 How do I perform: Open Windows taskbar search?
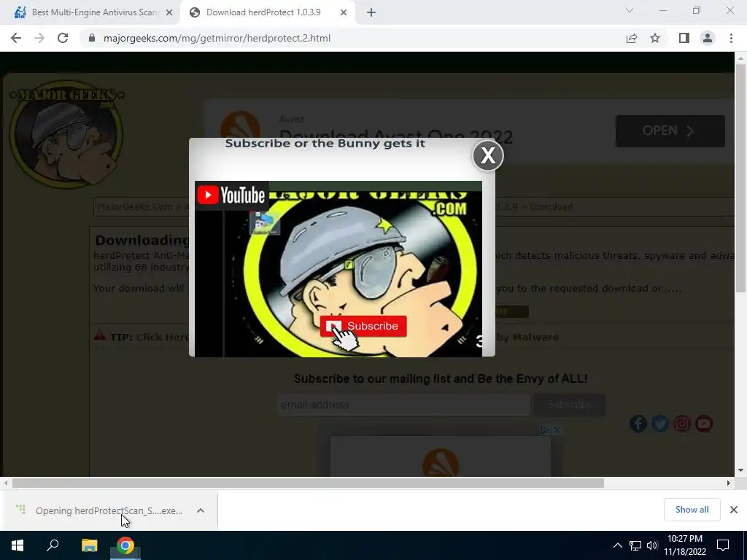53,545
